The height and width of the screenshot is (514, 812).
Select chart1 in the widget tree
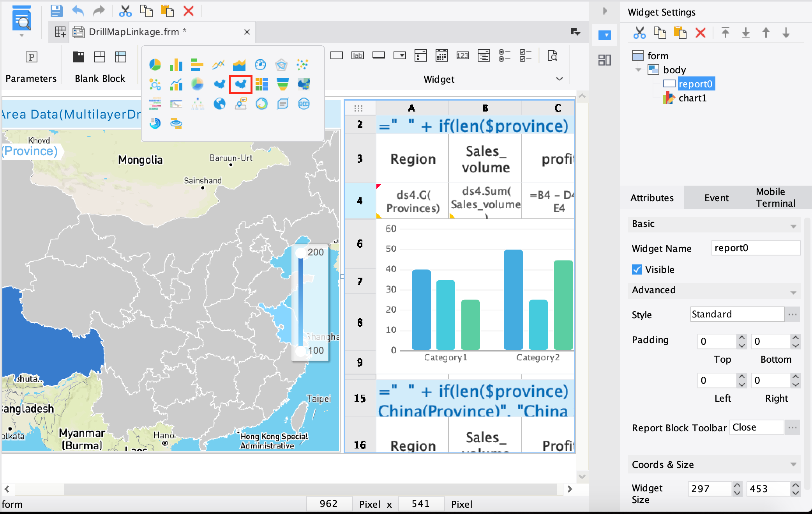tap(693, 98)
